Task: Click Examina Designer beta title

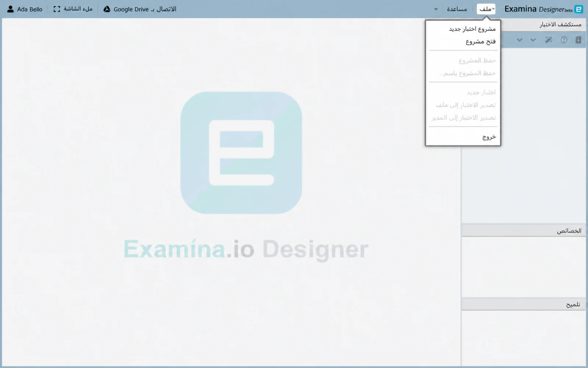Action: point(538,9)
